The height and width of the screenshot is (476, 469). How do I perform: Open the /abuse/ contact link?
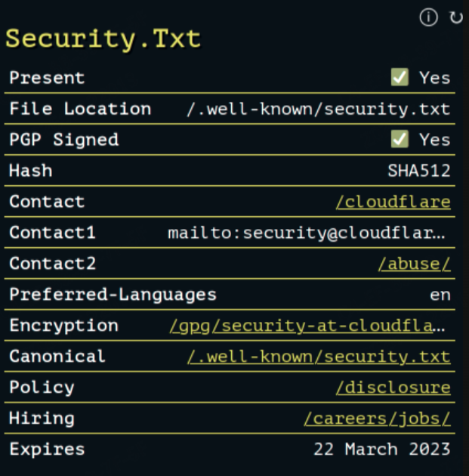(414, 264)
